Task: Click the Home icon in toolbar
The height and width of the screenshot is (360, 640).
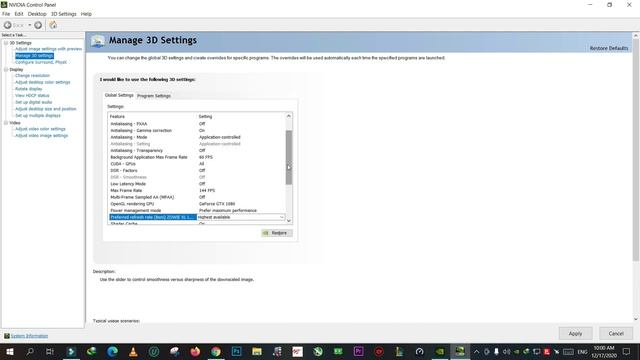Action: [x=53, y=25]
